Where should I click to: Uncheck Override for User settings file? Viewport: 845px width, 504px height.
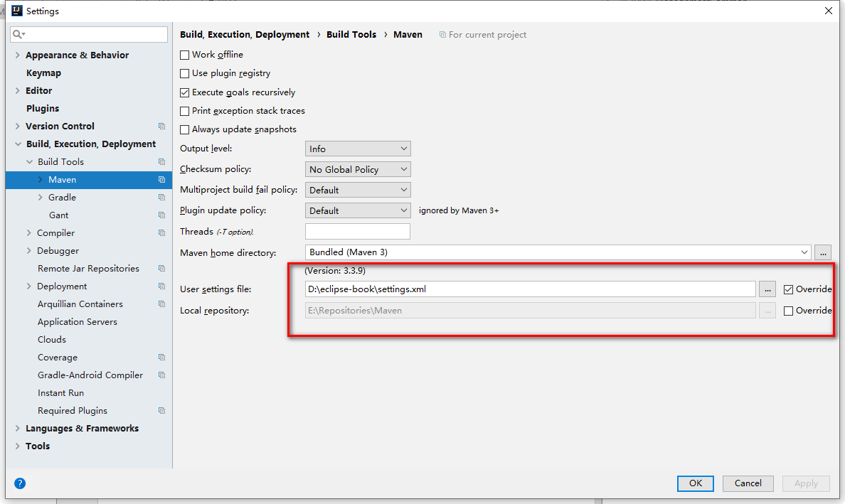pos(788,290)
